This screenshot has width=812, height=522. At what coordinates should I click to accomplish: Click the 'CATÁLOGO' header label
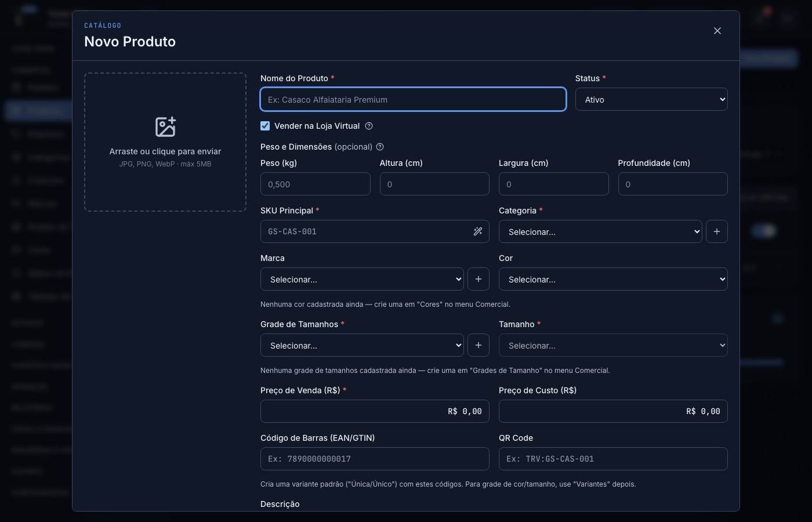103,26
